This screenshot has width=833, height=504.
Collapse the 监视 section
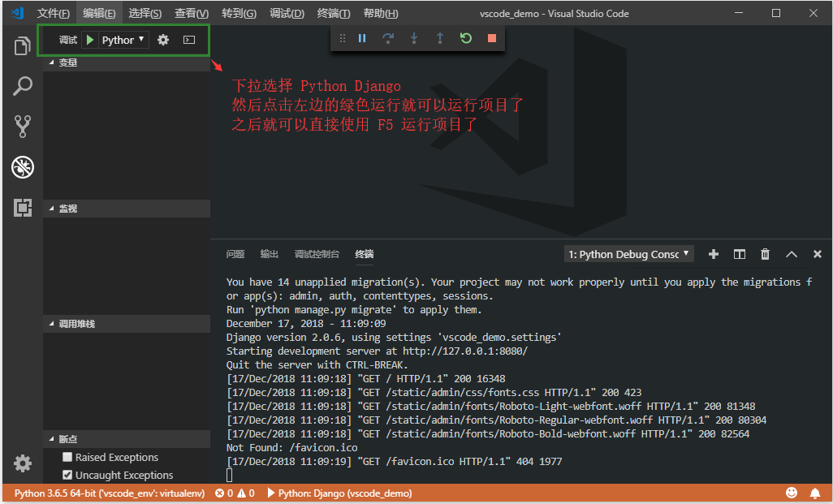pyautogui.click(x=127, y=209)
